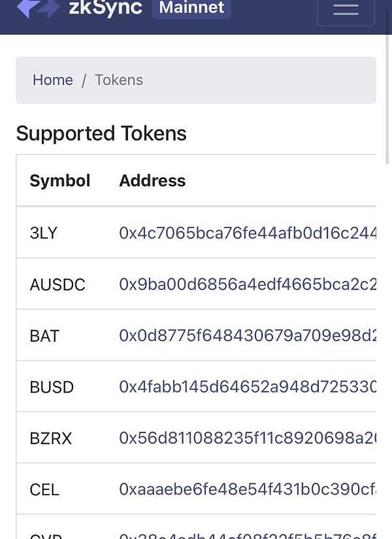Select the BAT symbol cell
Viewport: 392px width, 539px height.
(44, 336)
